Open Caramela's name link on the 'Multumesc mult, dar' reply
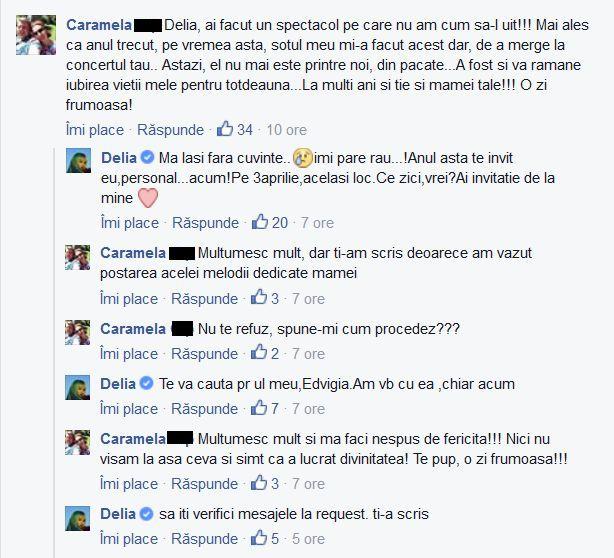 tap(133, 253)
